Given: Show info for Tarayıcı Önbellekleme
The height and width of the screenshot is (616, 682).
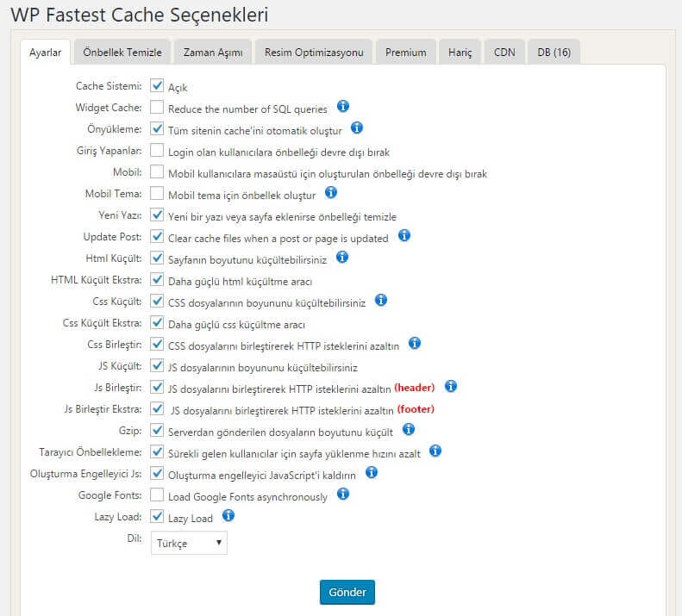Looking at the screenshot, I should 435,451.
